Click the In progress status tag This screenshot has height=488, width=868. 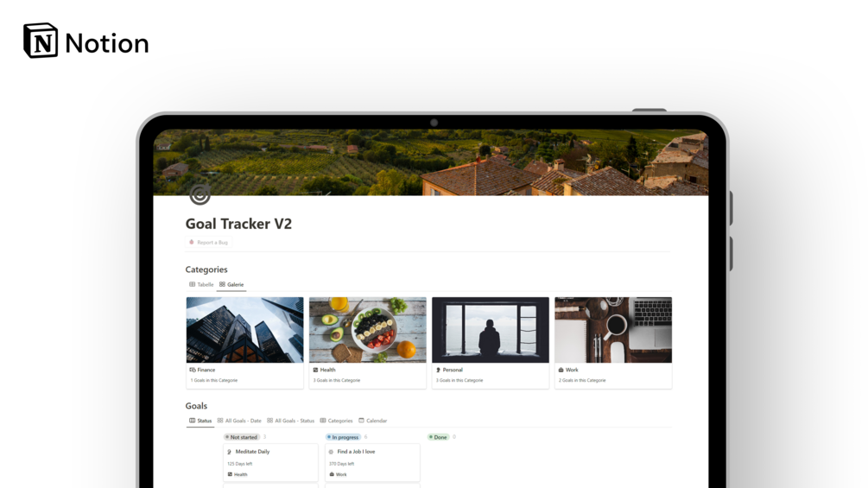tap(343, 437)
